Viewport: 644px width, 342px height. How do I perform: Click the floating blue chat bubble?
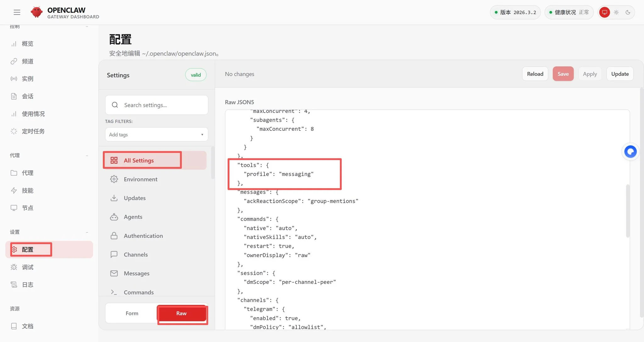[x=630, y=152]
